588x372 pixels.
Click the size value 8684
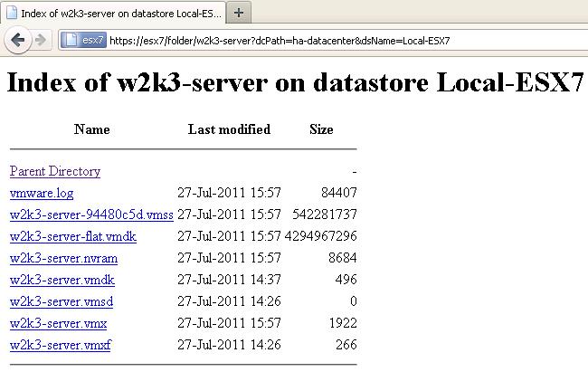point(342,258)
